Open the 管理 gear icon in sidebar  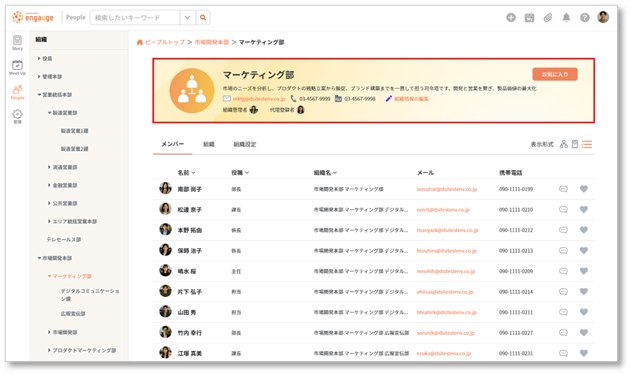click(x=17, y=116)
